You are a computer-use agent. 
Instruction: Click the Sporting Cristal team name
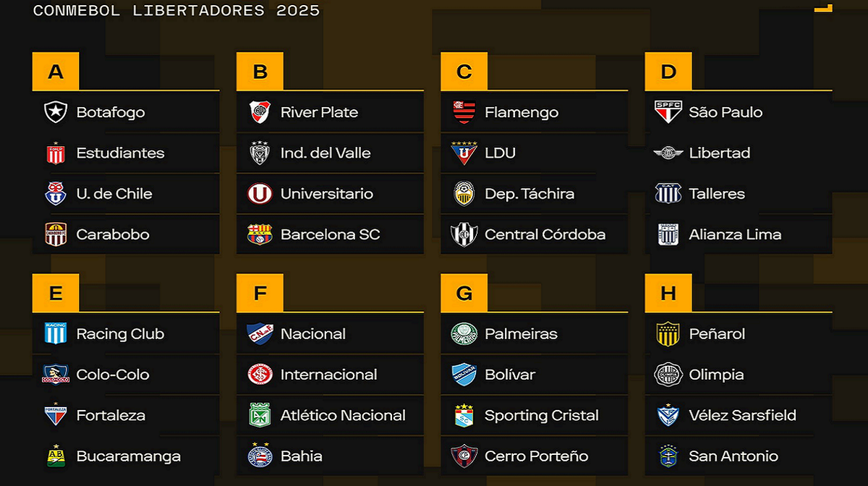click(x=542, y=416)
